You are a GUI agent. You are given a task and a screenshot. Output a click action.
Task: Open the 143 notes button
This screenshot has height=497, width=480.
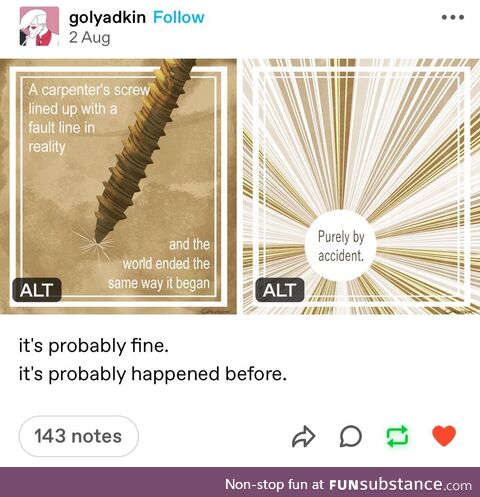click(x=79, y=436)
